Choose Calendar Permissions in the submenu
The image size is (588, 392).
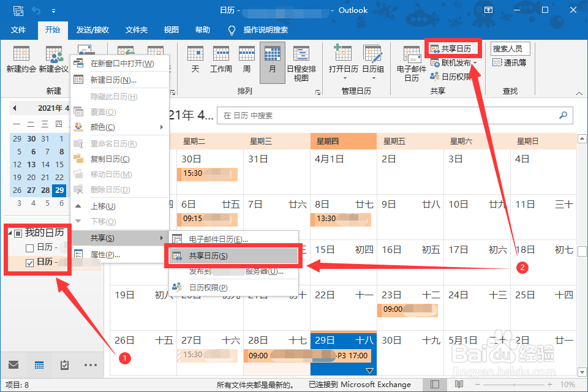233,287
